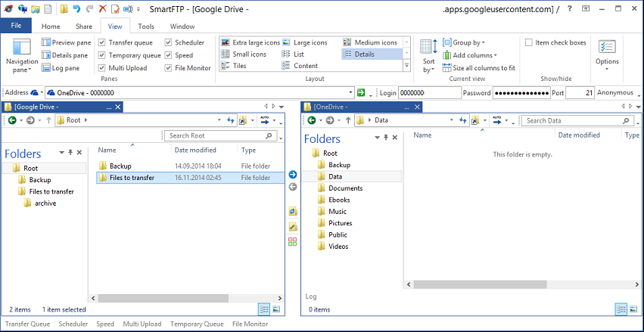Open the File menu
Image resolution: width=644 pixels, height=332 pixels.
tap(16, 26)
